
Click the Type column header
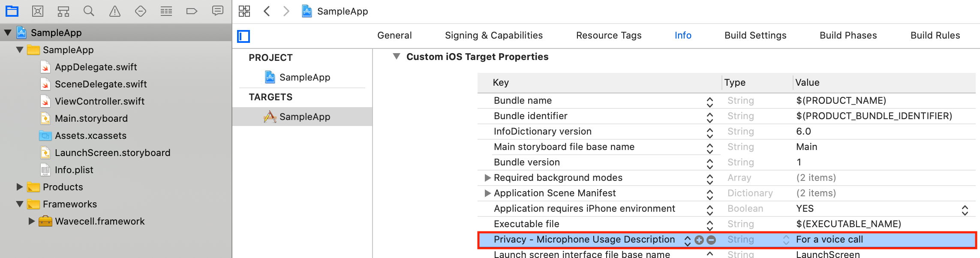pos(735,82)
